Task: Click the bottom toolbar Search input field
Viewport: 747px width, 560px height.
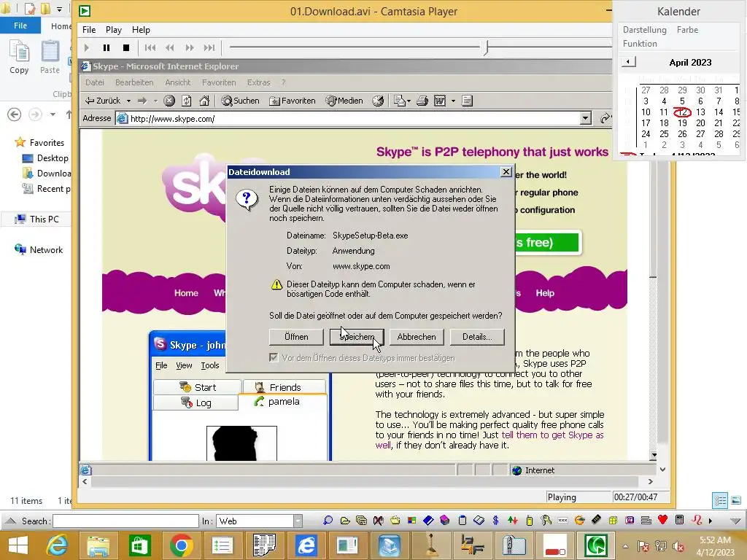Action: tap(125, 521)
